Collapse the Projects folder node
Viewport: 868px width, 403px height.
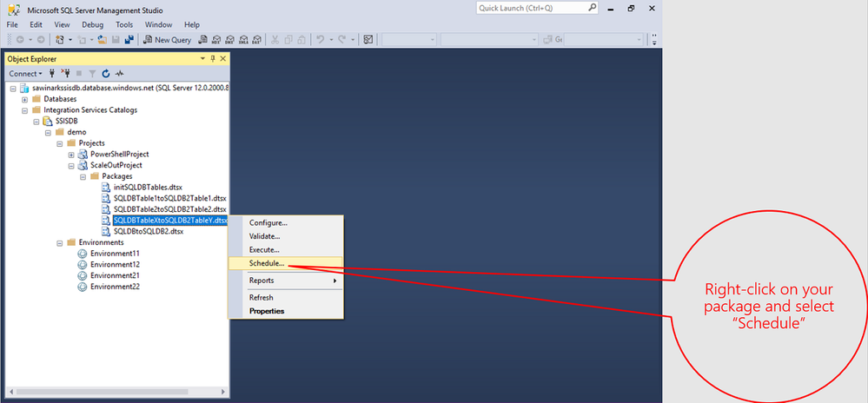click(60, 143)
